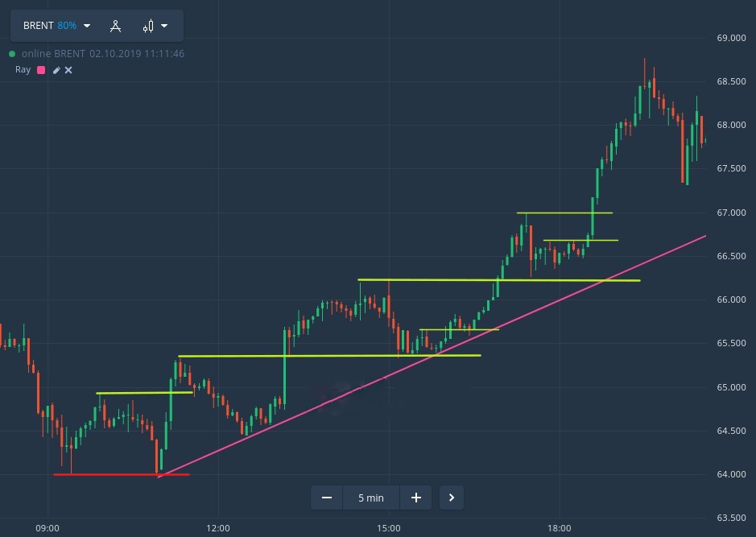Zoom in with the plus button
The image size is (756, 537).
[416, 498]
